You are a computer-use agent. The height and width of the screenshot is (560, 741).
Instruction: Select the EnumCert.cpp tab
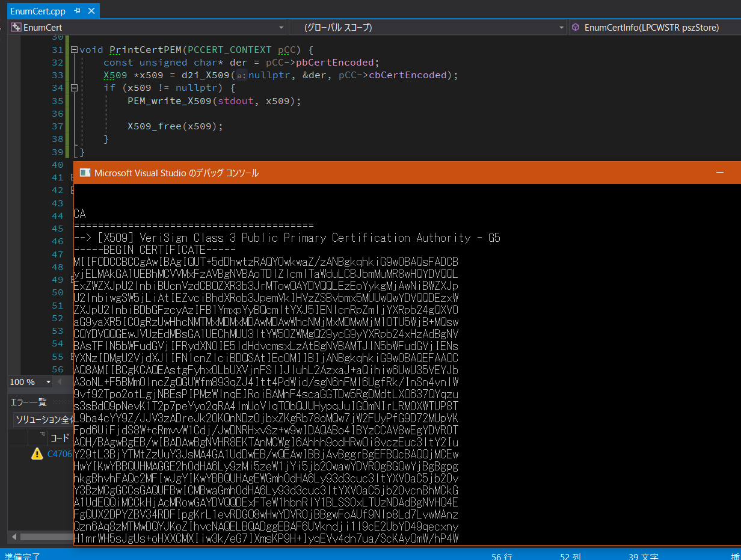(x=37, y=11)
